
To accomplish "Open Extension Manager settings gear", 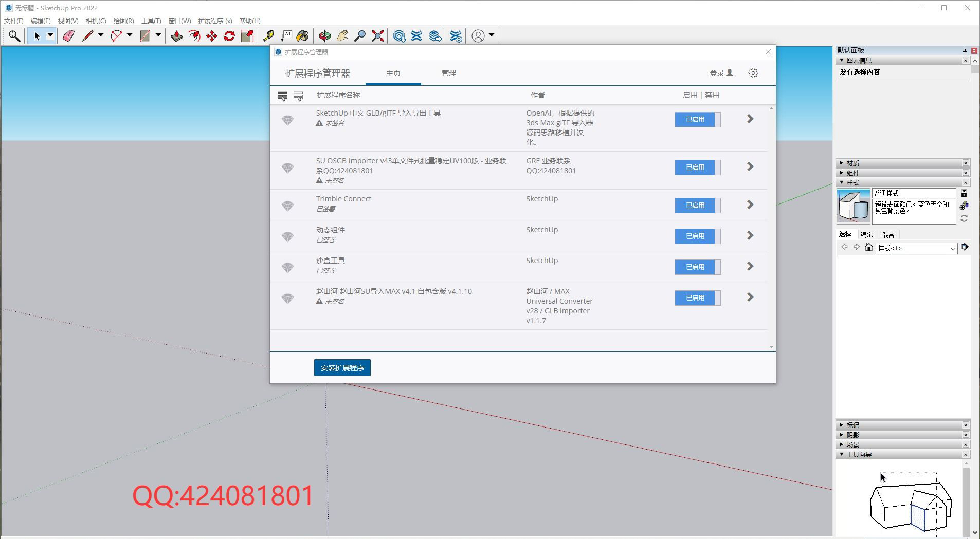I will point(753,73).
